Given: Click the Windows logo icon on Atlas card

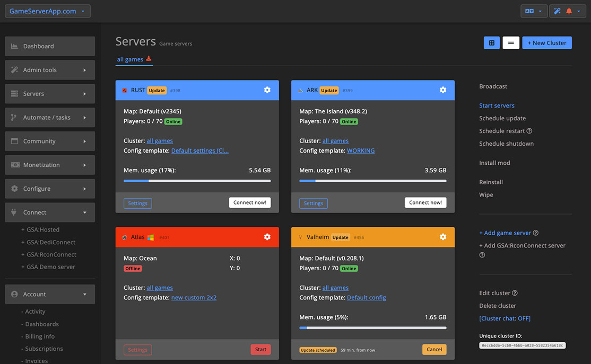Looking at the screenshot, I should coord(150,237).
